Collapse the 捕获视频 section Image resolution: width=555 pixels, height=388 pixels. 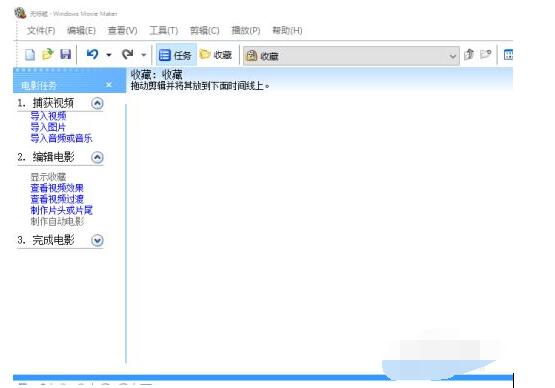click(97, 103)
